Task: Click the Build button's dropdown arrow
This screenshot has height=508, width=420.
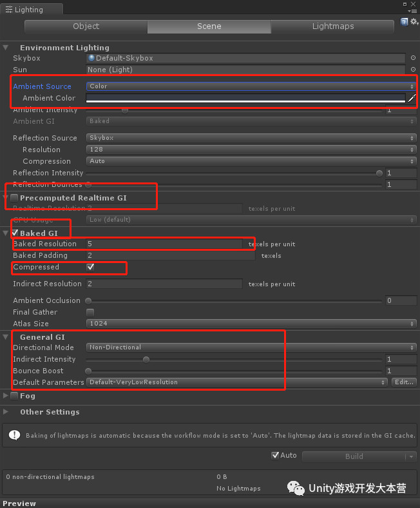Action: click(x=410, y=456)
